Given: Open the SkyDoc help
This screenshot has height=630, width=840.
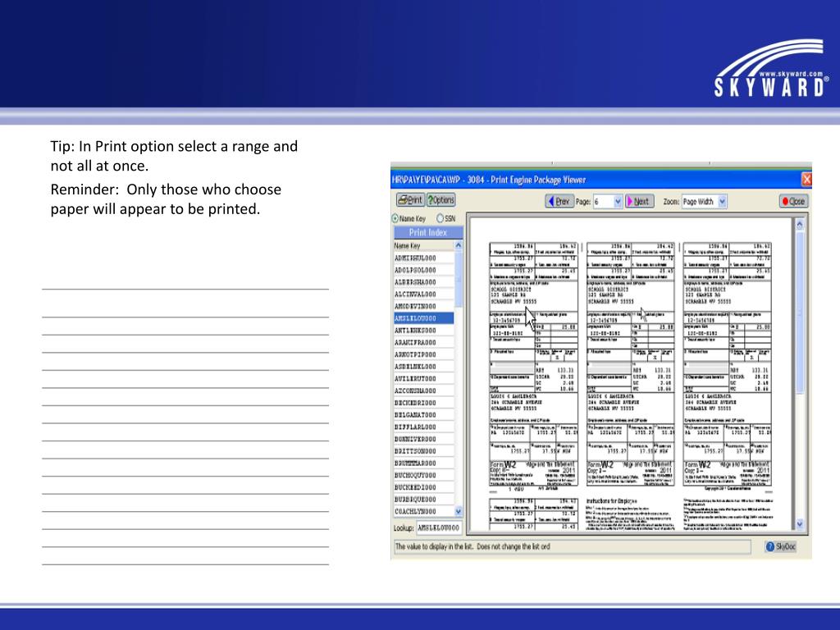Looking at the screenshot, I should 781,546.
